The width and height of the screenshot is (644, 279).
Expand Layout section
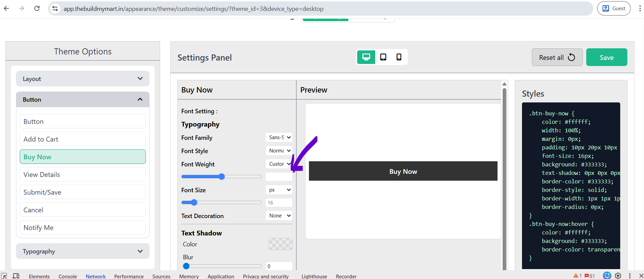point(83,79)
